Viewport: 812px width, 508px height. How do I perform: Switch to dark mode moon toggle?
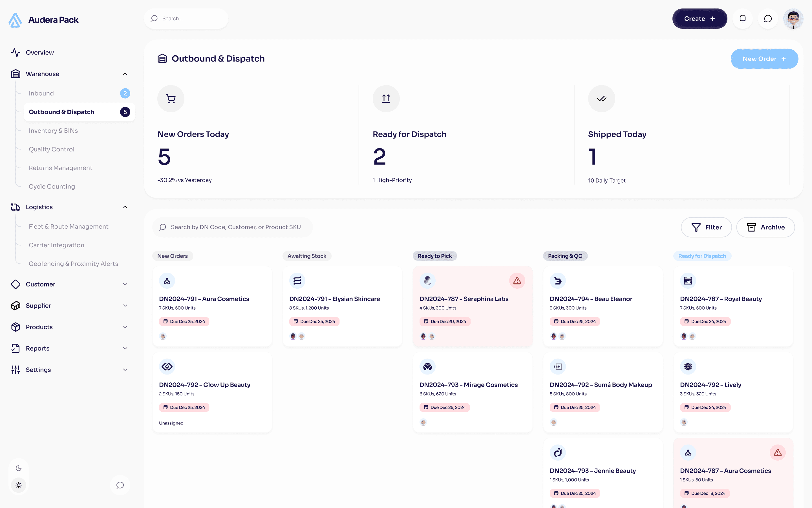pos(18,468)
